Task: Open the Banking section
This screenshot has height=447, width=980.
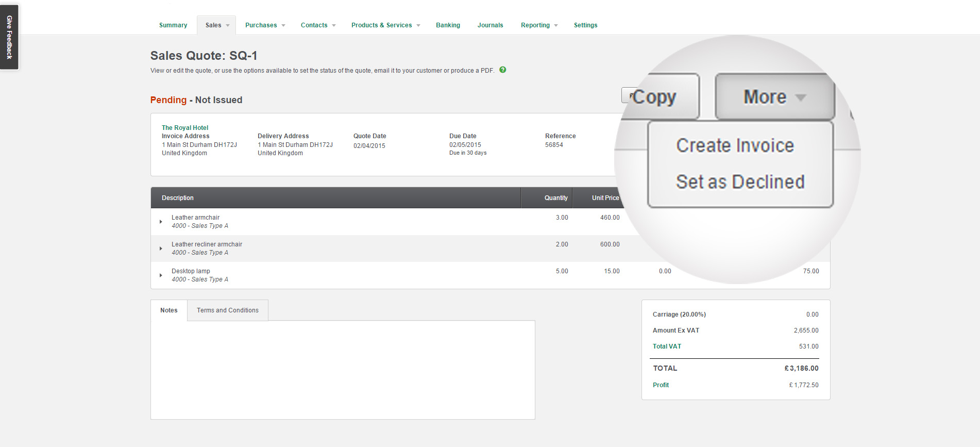Action: click(x=448, y=25)
